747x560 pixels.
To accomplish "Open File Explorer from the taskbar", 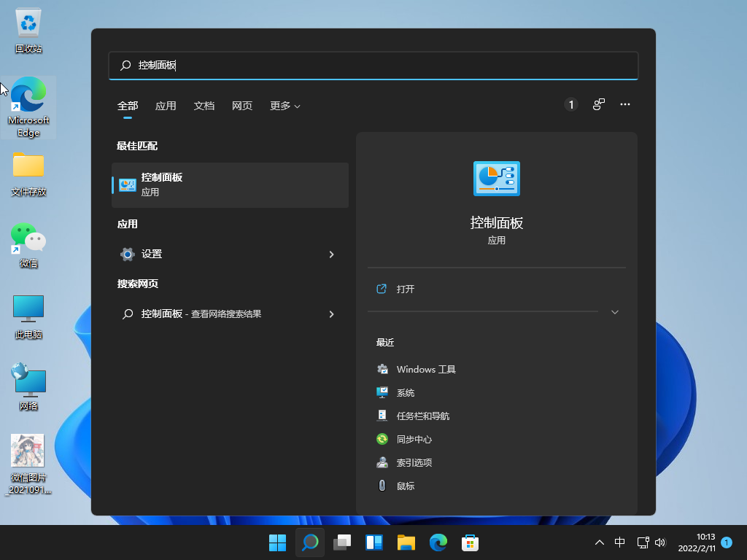I will tap(406, 542).
